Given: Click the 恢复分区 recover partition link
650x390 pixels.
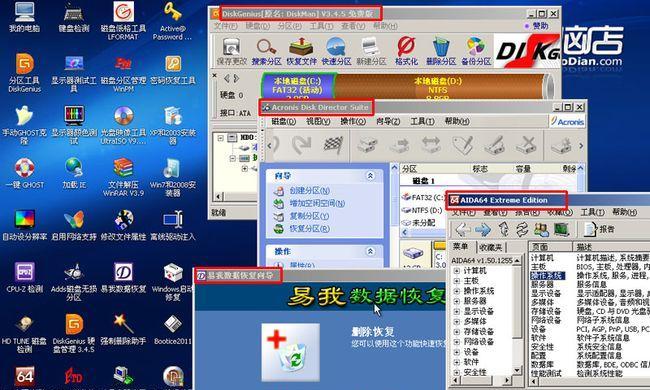Looking at the screenshot, I should click(x=309, y=228).
